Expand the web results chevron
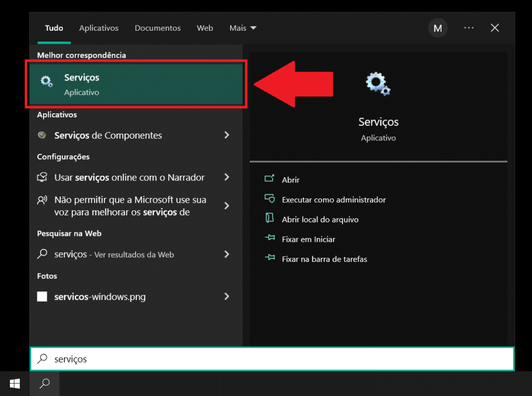This screenshot has height=396, width=532. (227, 254)
